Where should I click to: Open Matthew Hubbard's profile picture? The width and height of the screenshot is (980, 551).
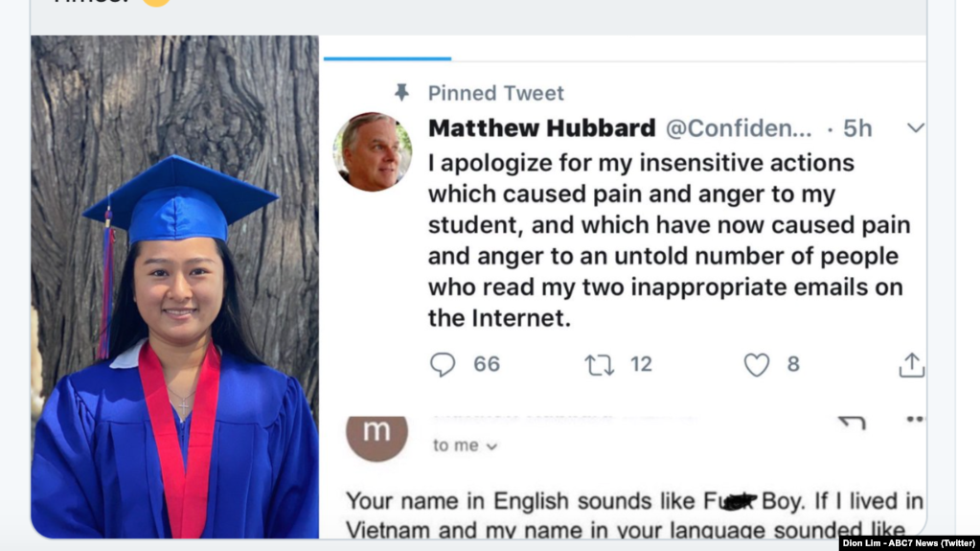pyautogui.click(x=373, y=151)
